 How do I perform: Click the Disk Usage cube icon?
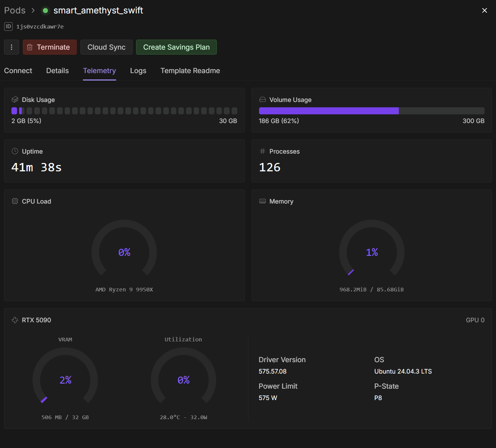click(x=15, y=100)
